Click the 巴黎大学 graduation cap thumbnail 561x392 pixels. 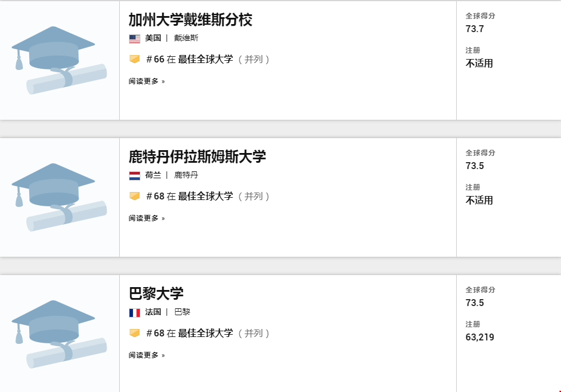(59, 334)
